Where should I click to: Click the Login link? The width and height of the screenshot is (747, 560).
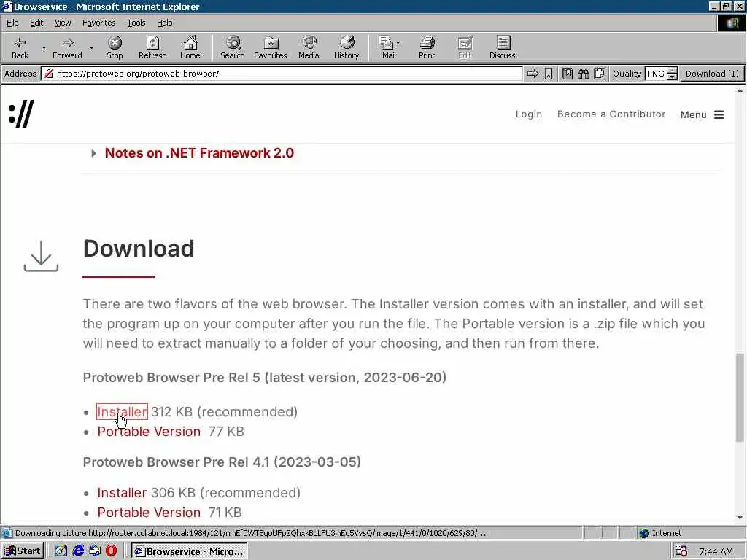point(529,114)
